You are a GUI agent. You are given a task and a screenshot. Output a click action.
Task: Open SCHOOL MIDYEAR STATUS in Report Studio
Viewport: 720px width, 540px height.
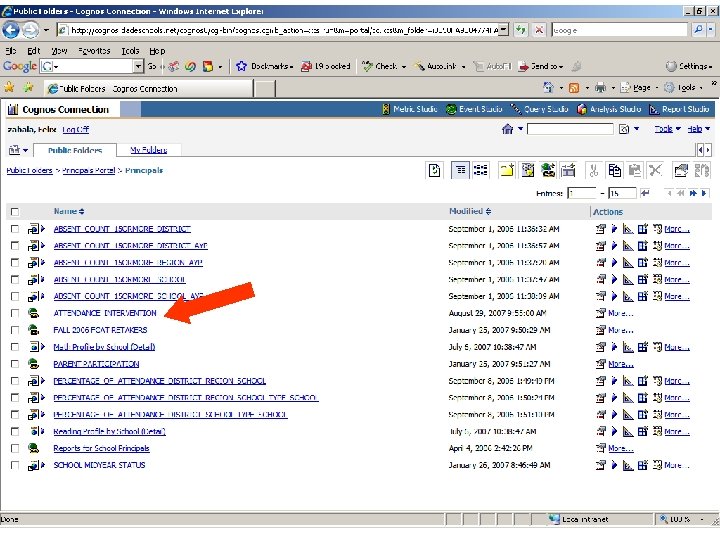(x=628, y=465)
